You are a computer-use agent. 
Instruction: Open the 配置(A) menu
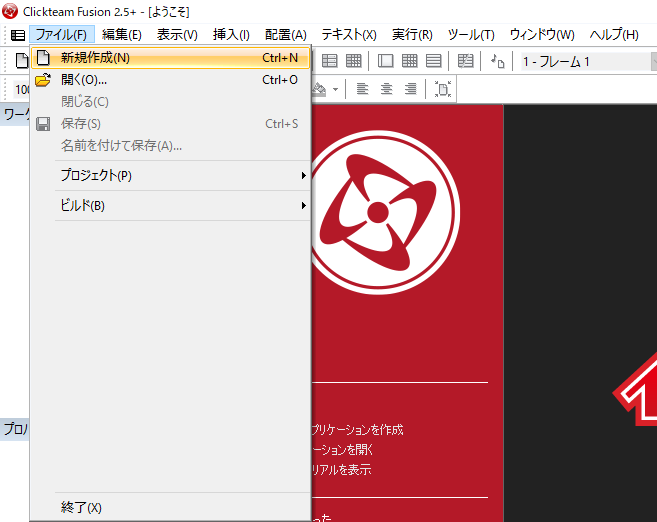coord(286,34)
